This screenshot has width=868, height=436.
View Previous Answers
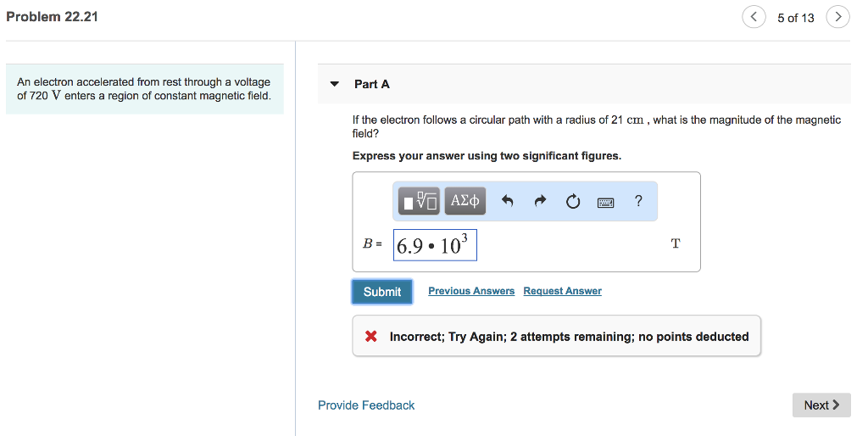pos(471,291)
